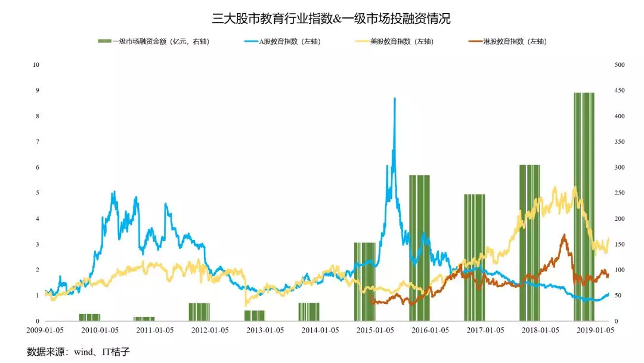
Task: Click the 2012-01-05 x-axis date label
Action: pyautogui.click(x=210, y=330)
